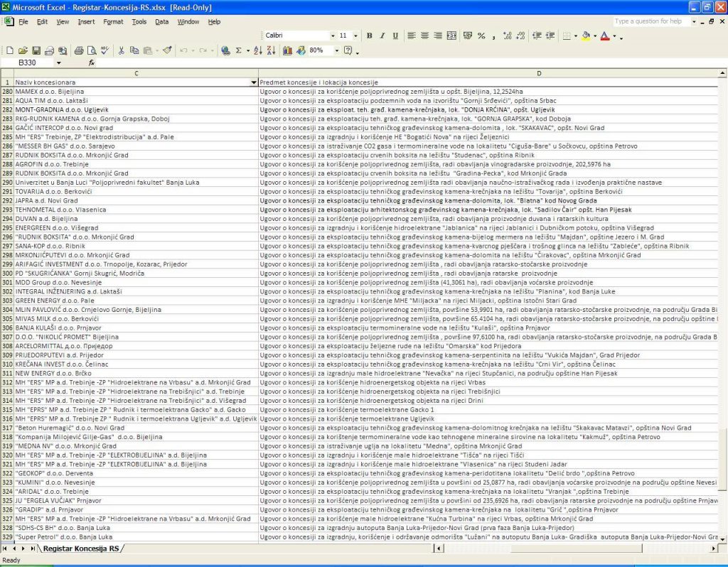Open the font name dropdown
The height and width of the screenshot is (567, 728).
tap(333, 36)
